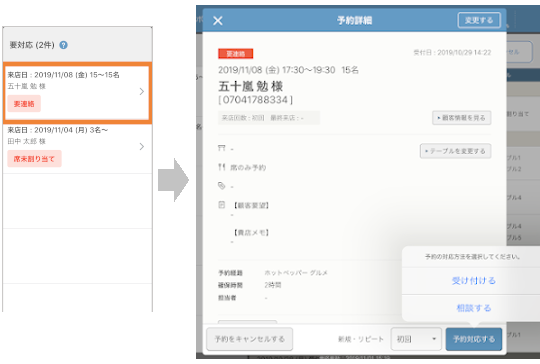The width and height of the screenshot is (540, 364).
Task: Click 来店回数 : 初回 info field
Action: (x=269, y=118)
